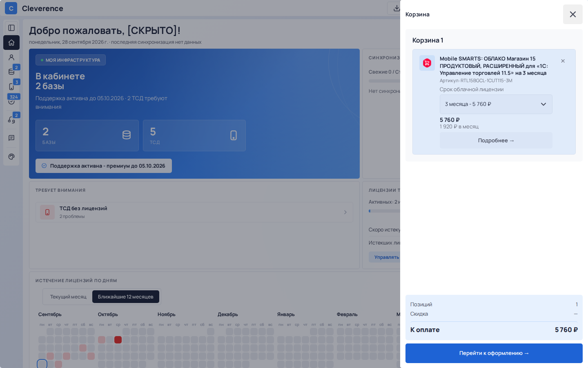Open the mobile devices sidebar icon
Screen dimensions: 588x368
[11, 87]
